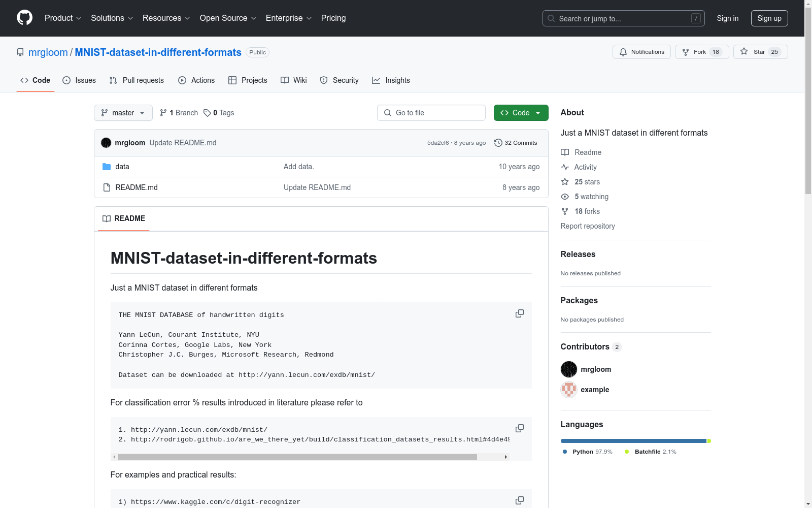This screenshot has width=812, height=508.
Task: Click the Notifications bell button
Action: [642, 52]
